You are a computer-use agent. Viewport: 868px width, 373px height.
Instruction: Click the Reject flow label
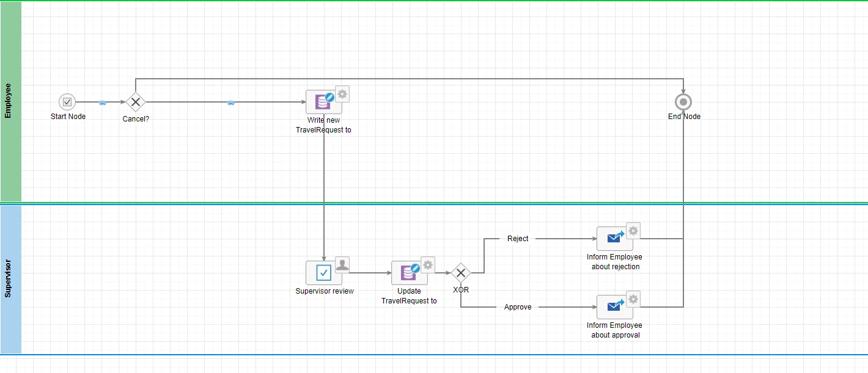point(518,239)
